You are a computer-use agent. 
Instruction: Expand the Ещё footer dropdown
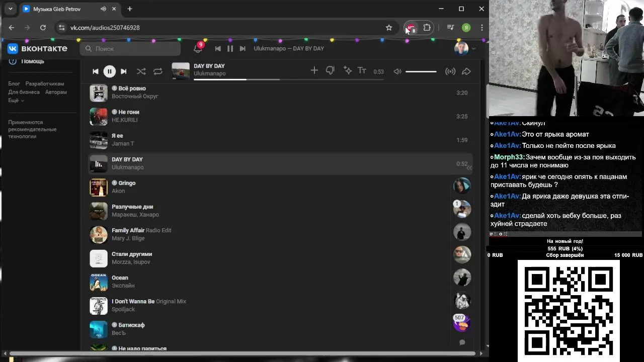tap(16, 101)
